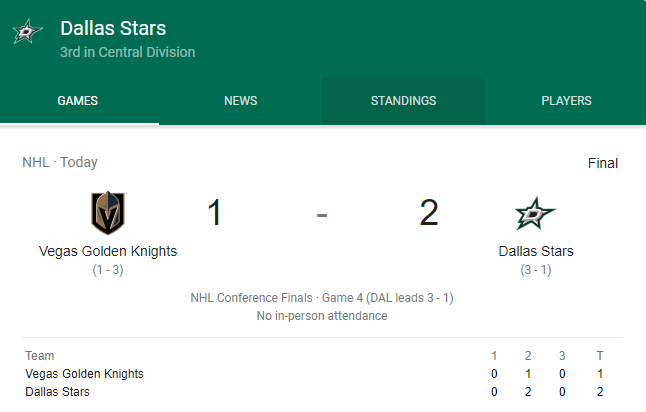Image resolution: width=646 pixels, height=412 pixels.
Task: Select the Standings tab
Action: click(403, 101)
